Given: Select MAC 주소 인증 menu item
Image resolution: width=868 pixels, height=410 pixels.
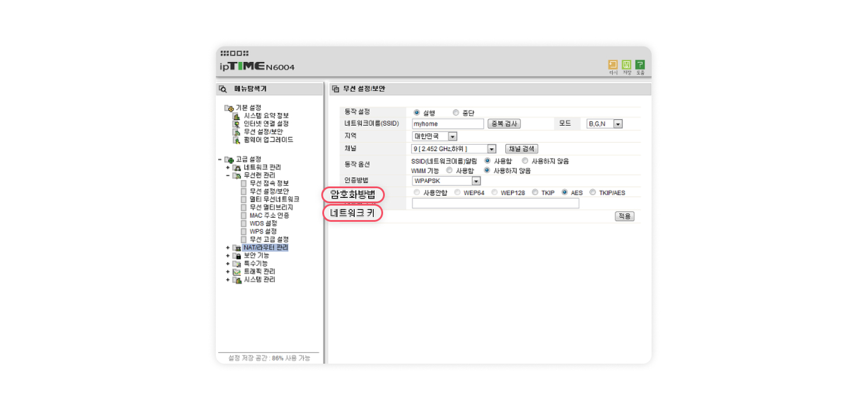Looking at the screenshot, I should click(269, 215).
